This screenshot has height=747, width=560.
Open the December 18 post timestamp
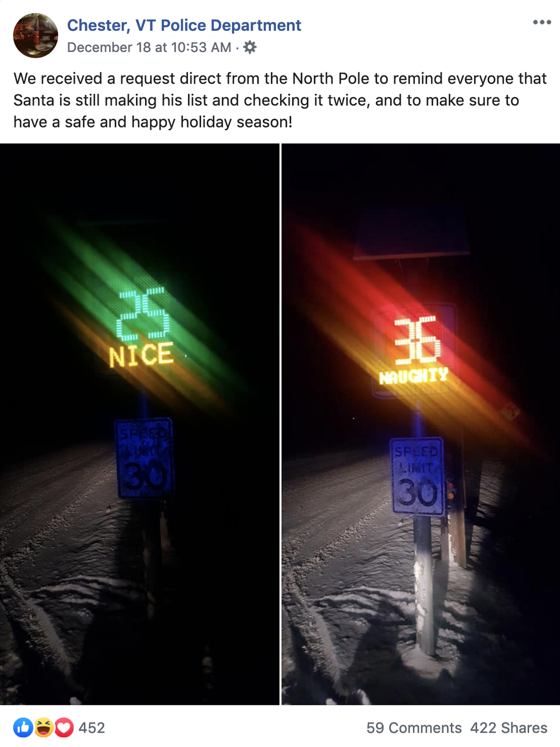pyautogui.click(x=149, y=47)
